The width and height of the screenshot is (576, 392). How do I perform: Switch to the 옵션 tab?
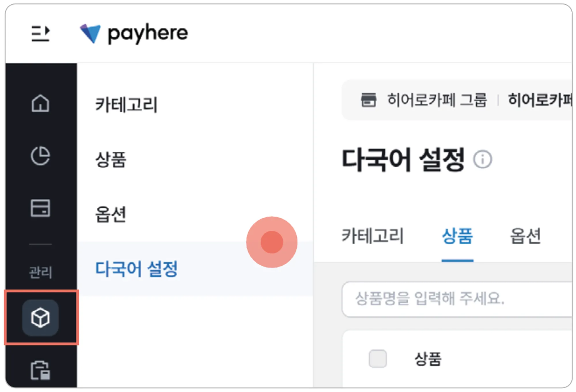(525, 236)
